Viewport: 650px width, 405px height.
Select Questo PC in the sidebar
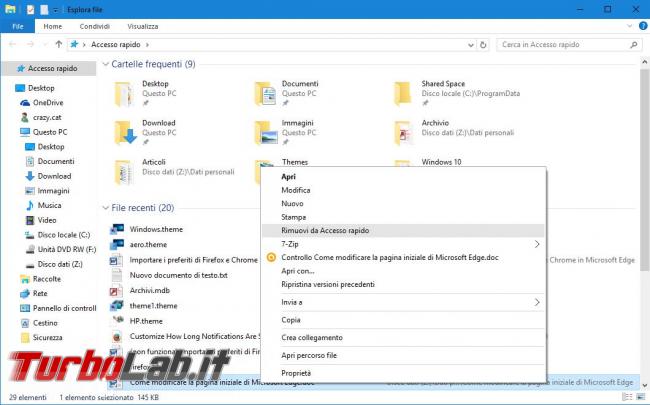click(44, 132)
